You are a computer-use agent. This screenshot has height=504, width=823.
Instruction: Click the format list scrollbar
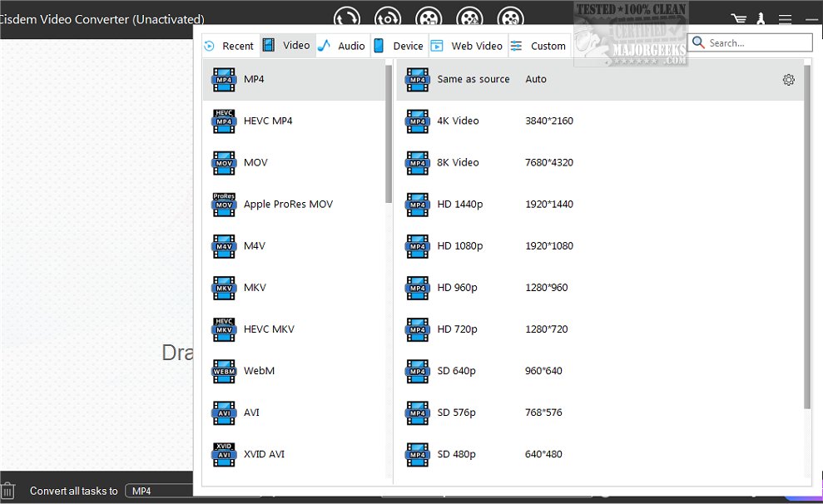pos(389,134)
